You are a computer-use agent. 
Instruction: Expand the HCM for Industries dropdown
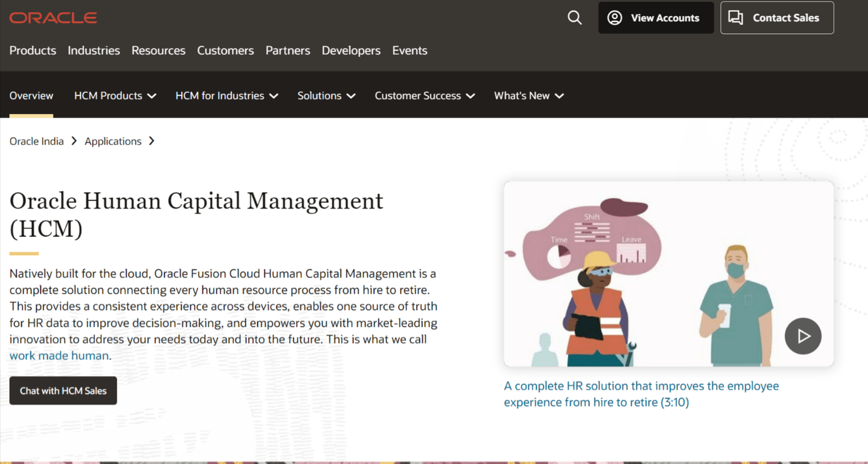(227, 96)
